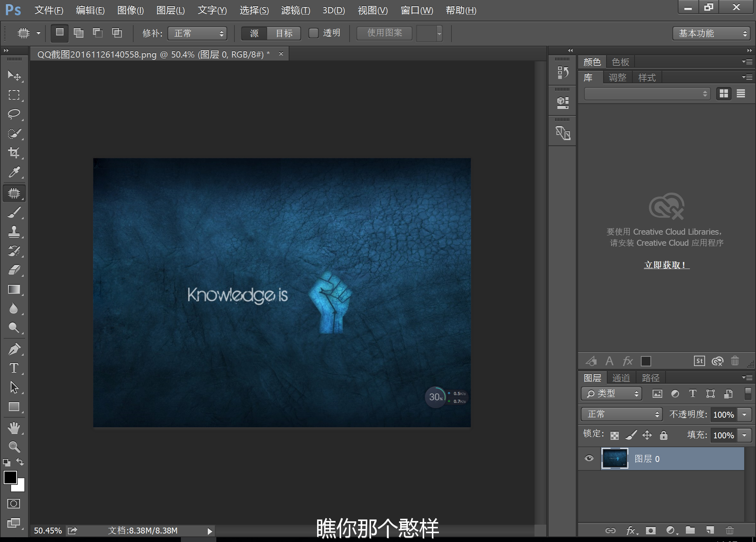Image resolution: width=756 pixels, height=542 pixels.
Task: Open the layer blend mode 正常 dropdown
Action: (x=622, y=414)
